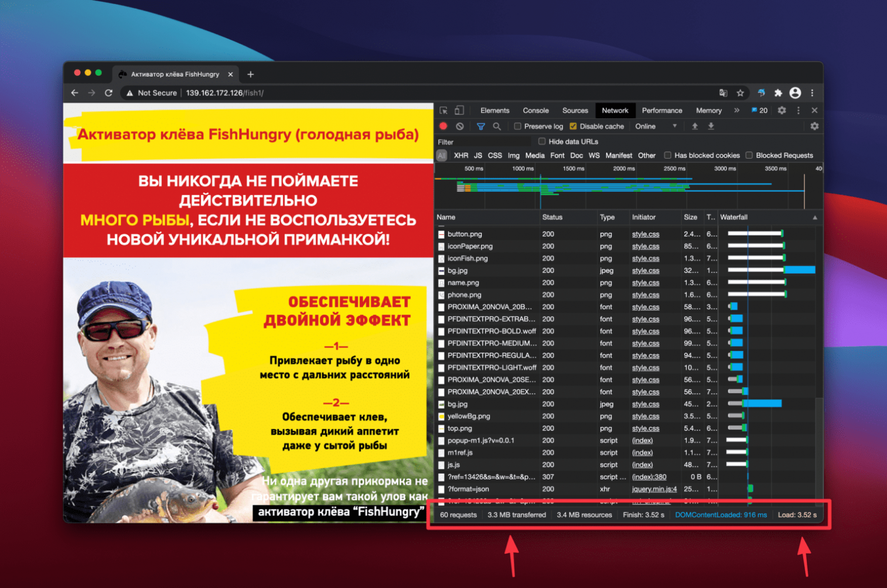Viewport: 887px width, 588px height.
Task: Filter requests by CSS type
Action: pos(495,155)
